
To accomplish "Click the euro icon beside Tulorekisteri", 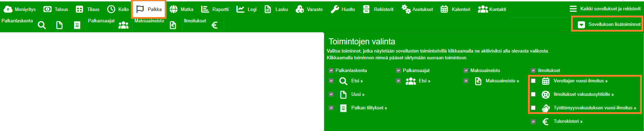I will click(x=545, y=122).
